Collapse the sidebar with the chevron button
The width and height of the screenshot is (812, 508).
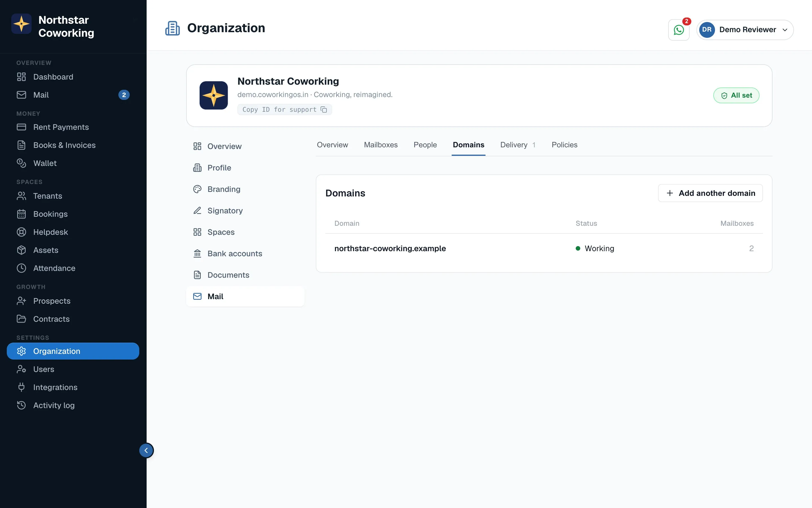(x=146, y=450)
